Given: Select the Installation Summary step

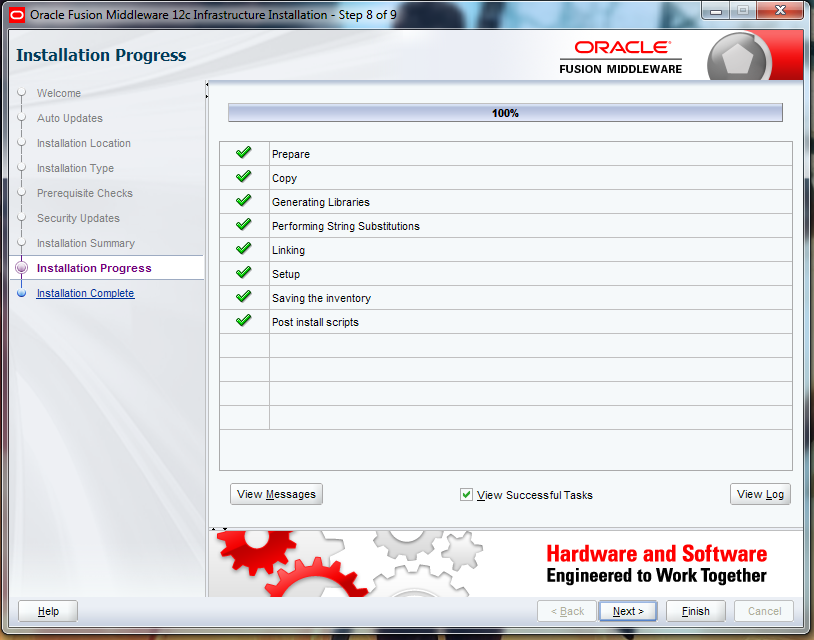Looking at the screenshot, I should (86, 243).
